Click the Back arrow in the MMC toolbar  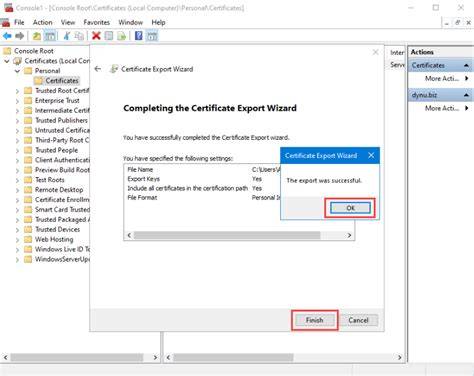7,36
